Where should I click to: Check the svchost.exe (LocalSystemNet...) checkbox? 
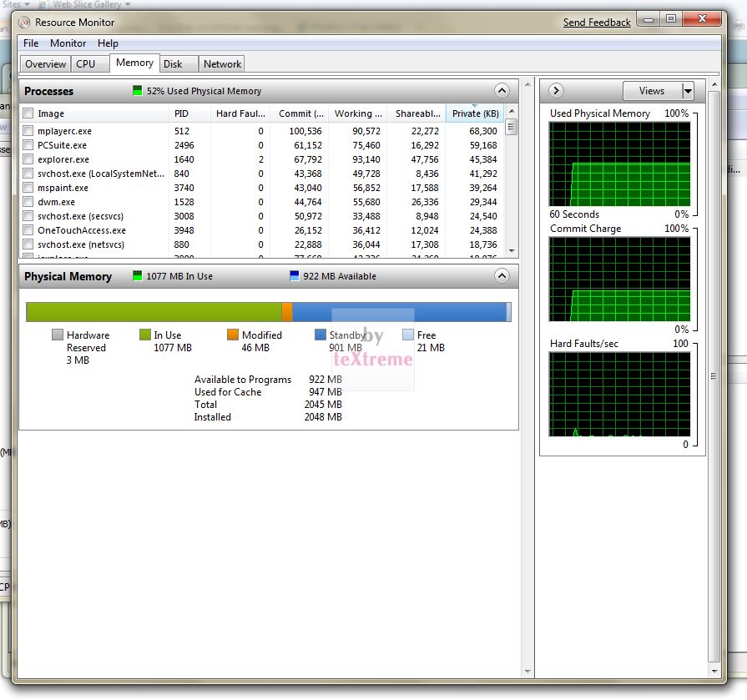(x=28, y=174)
